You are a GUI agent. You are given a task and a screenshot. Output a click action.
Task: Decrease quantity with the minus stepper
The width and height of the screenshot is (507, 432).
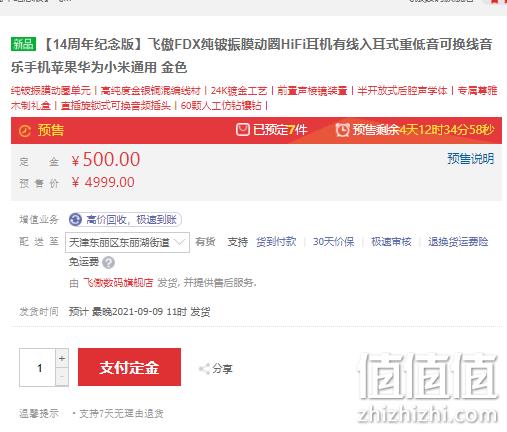(x=62, y=377)
